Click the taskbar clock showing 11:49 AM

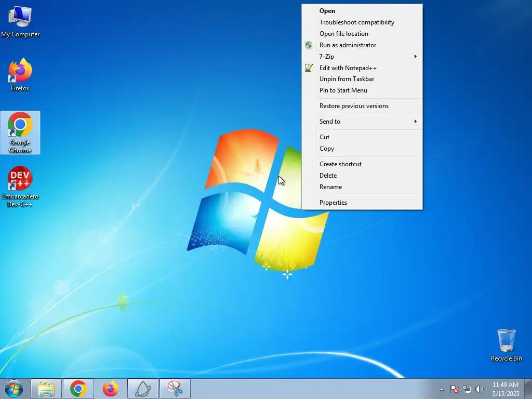(x=506, y=389)
